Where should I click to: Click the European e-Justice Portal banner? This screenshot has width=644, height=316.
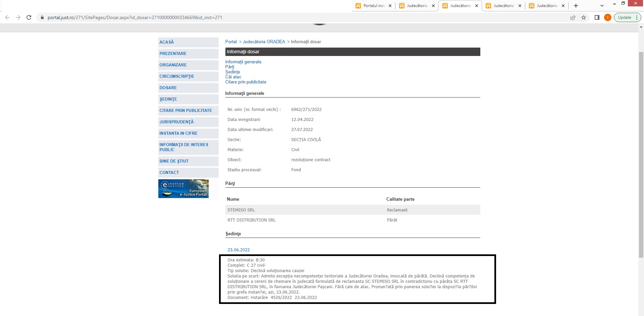(183, 189)
